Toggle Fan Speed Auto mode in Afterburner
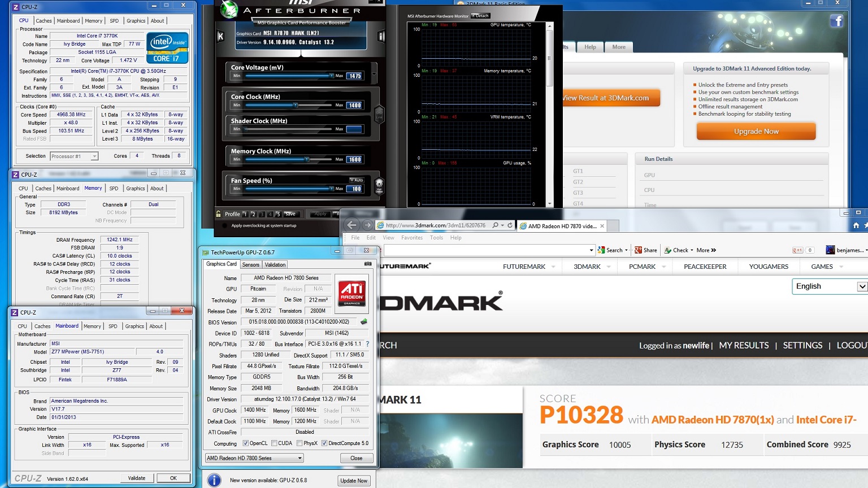The height and width of the screenshot is (488, 868). pos(356,180)
